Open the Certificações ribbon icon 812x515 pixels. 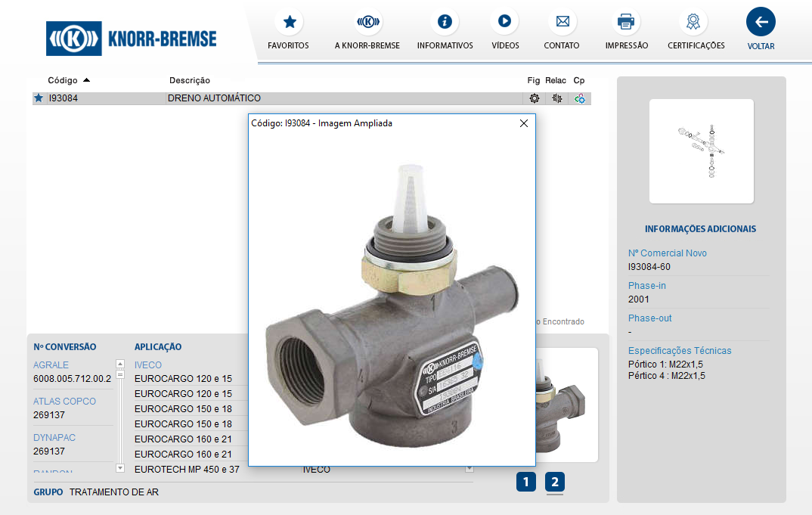693,22
